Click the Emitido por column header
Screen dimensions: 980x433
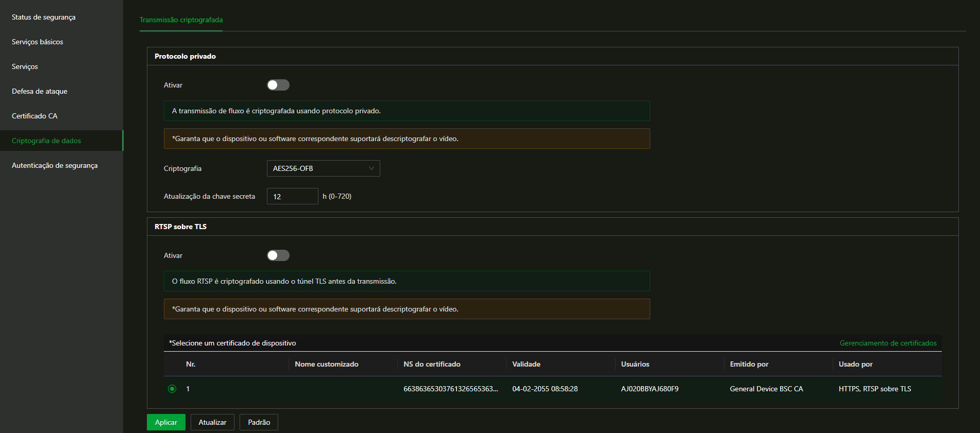(x=749, y=364)
